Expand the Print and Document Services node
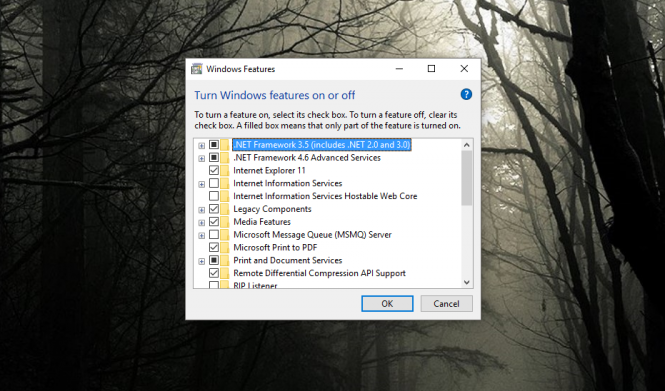 click(201, 261)
